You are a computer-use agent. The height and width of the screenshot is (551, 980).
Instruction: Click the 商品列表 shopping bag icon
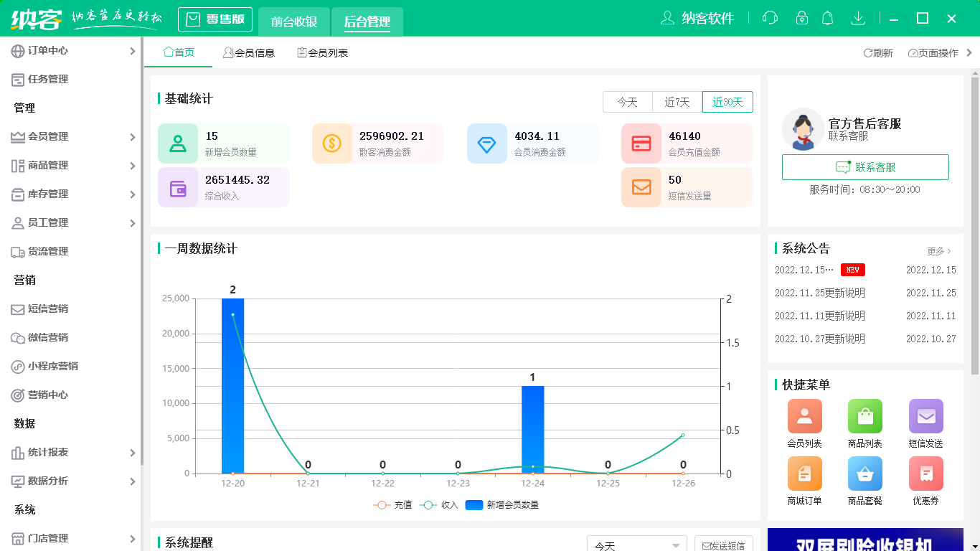865,417
